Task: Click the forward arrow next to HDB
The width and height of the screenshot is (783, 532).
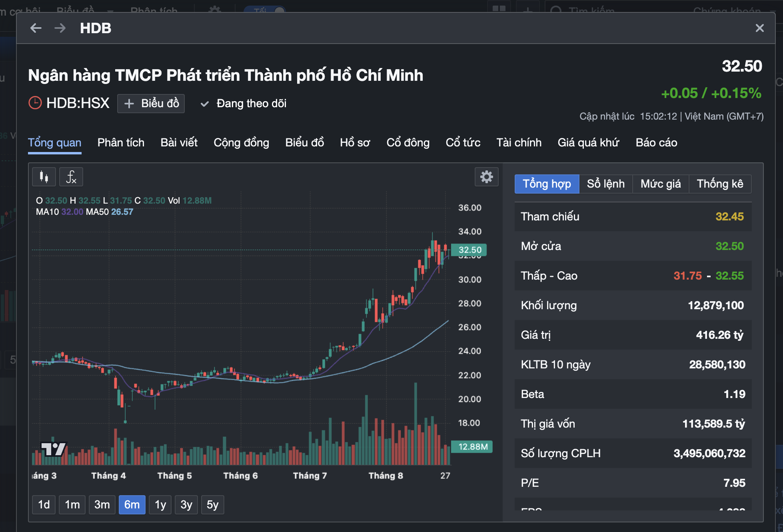Action: click(60, 28)
